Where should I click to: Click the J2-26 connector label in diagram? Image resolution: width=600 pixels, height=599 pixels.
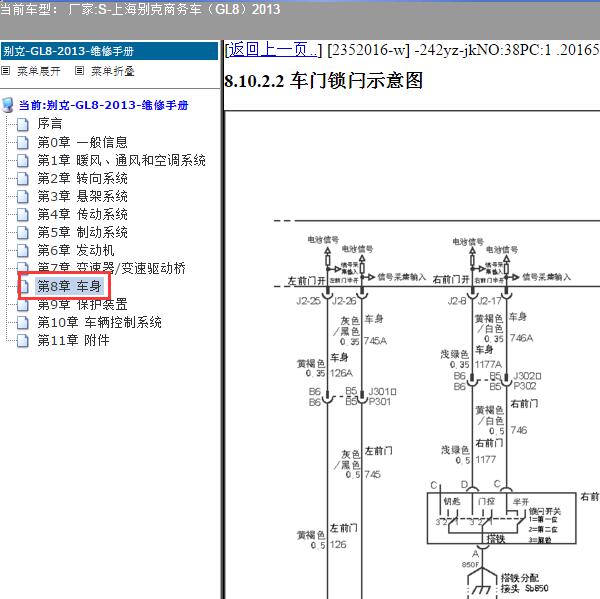pos(344,301)
